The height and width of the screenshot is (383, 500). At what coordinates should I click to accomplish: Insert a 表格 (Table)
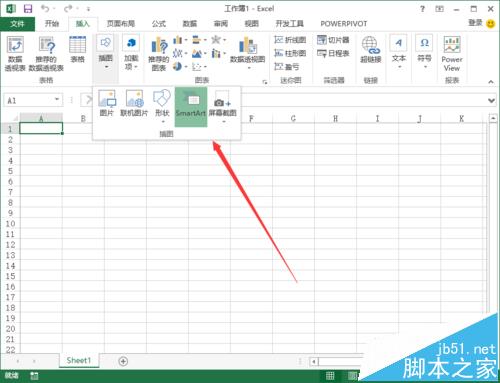(77, 50)
